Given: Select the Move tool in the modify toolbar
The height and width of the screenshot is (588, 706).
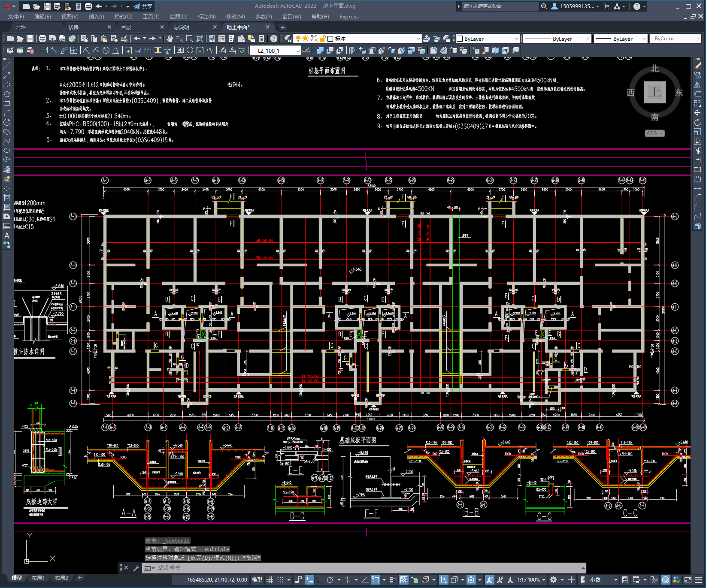Looking at the screenshot, I should pos(697,113).
